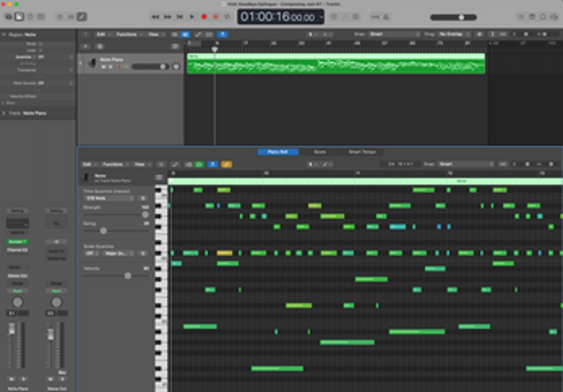Switch to the Score tab
Screen dimensions: 563x392
coord(320,151)
